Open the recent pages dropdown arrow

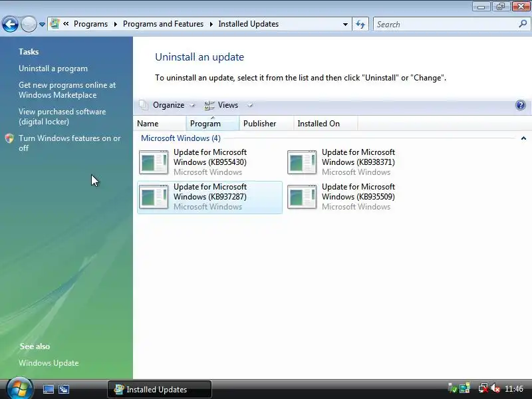[42, 25]
